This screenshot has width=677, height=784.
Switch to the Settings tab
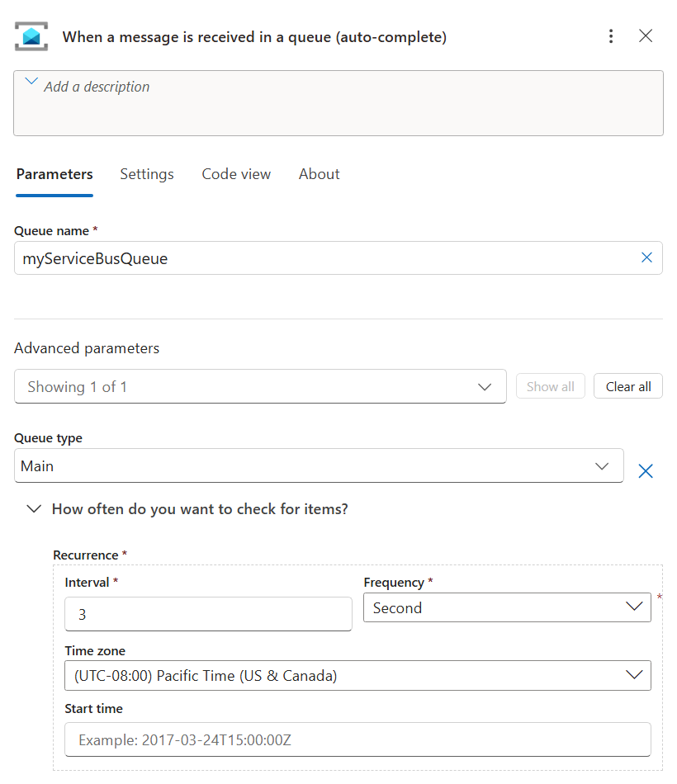pos(147,174)
